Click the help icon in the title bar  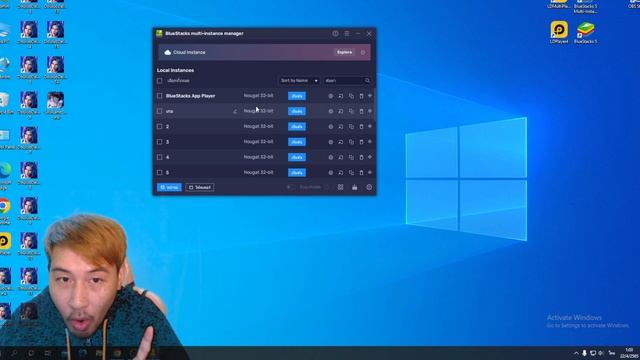335,33
